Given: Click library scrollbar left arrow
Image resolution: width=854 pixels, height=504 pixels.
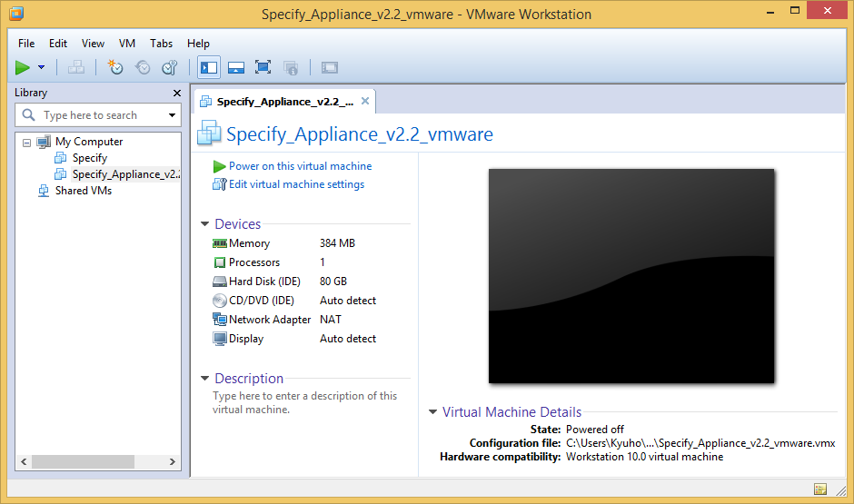Looking at the screenshot, I should [x=24, y=461].
